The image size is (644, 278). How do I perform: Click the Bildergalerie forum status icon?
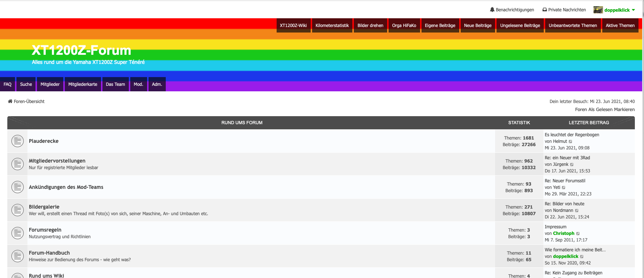click(x=17, y=210)
